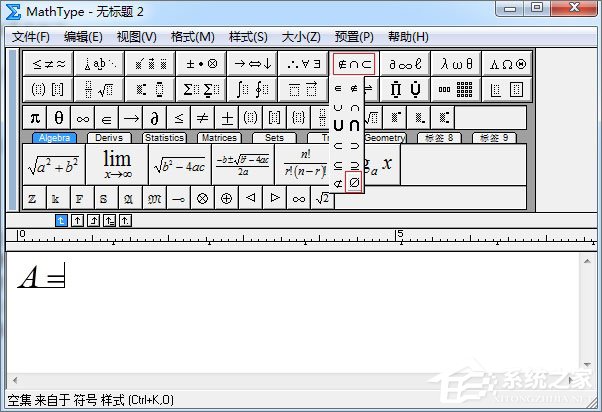This screenshot has height=412, width=602.
Task: Insert the circled plus ⊕ symbol
Action: click(x=227, y=198)
